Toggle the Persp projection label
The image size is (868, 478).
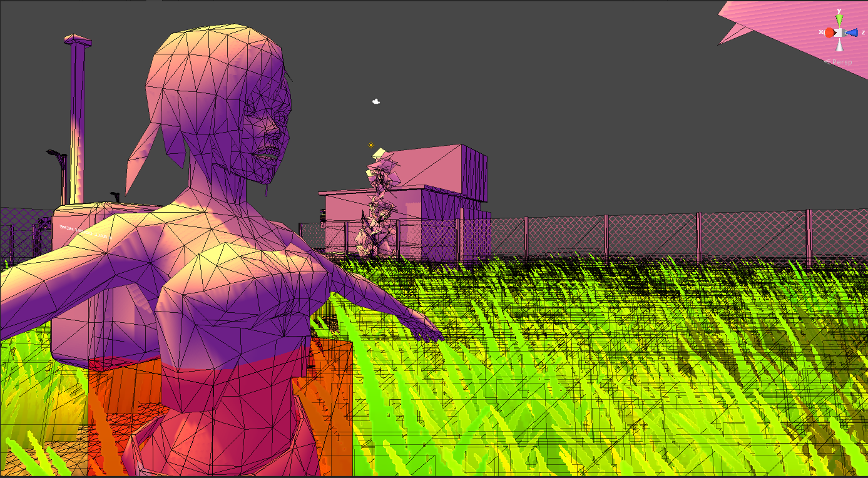(837, 61)
